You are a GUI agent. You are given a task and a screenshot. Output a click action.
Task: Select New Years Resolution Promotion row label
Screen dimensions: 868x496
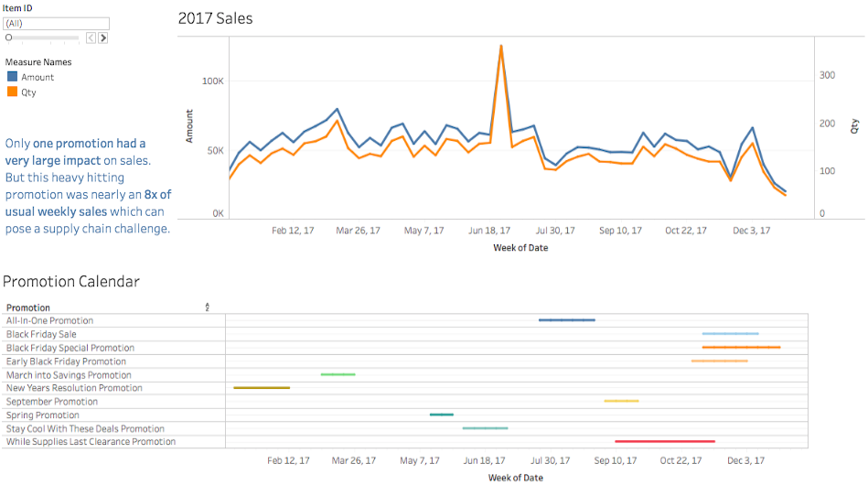pos(74,388)
